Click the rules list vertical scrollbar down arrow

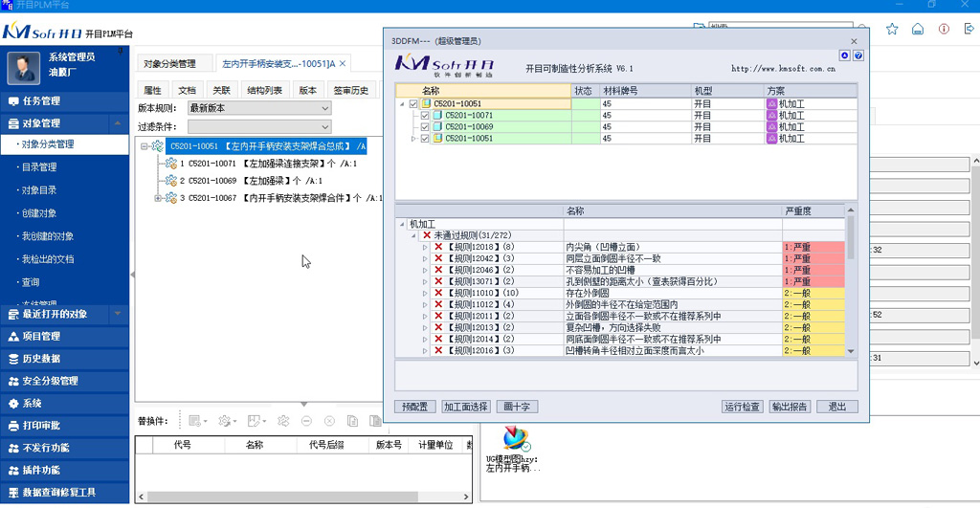(x=851, y=351)
